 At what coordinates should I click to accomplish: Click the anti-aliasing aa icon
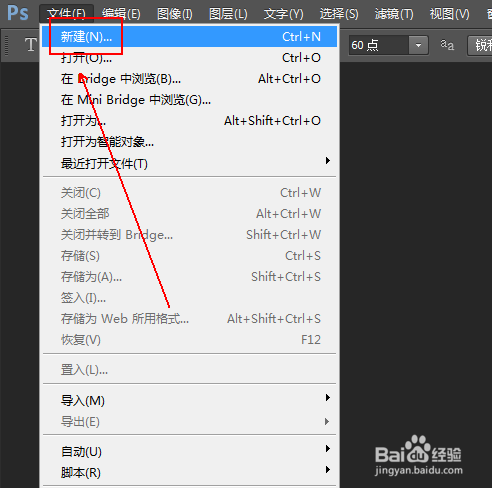tap(447, 45)
